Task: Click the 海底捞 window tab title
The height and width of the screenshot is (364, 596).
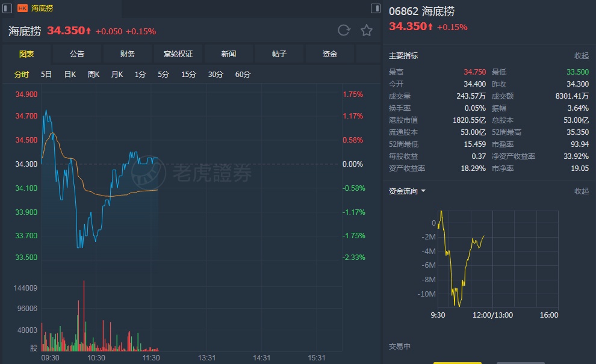Action: pos(41,8)
